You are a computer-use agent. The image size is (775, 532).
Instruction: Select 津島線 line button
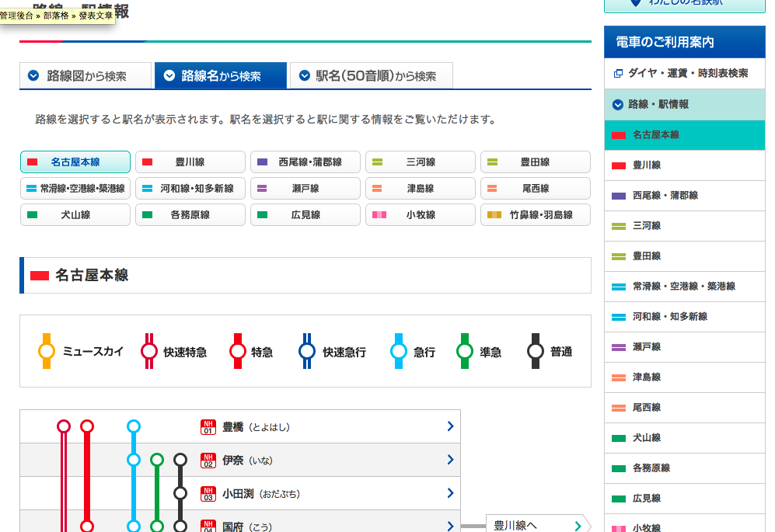(421, 188)
